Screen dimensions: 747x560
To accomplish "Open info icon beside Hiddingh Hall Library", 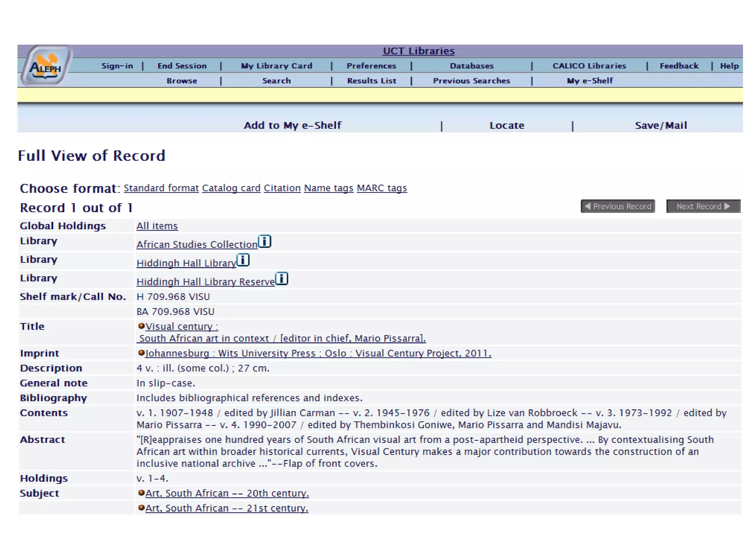I will click(243, 260).
